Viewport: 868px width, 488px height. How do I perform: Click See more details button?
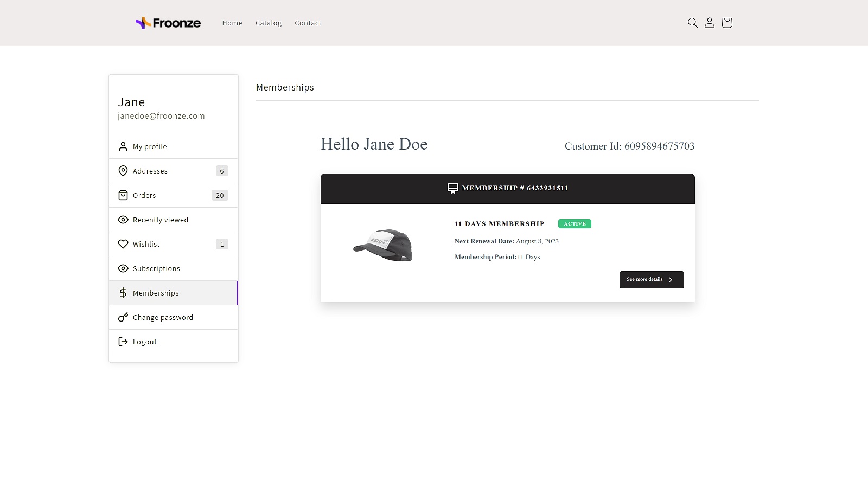(652, 280)
